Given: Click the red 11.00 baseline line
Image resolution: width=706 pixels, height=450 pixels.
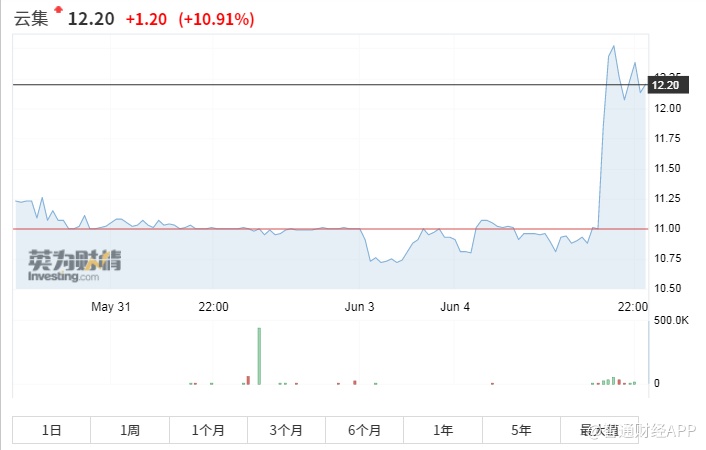Looking at the screenshot, I should click(300, 229).
